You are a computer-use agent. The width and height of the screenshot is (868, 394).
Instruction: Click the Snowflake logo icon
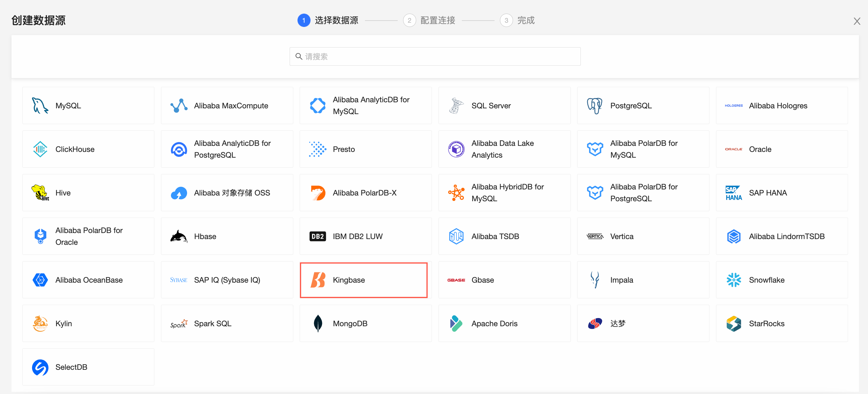734,280
